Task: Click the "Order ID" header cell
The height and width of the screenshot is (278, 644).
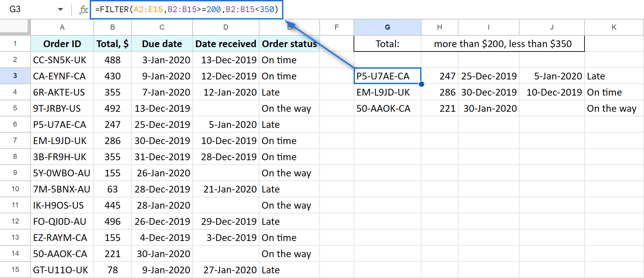Action: point(62,44)
